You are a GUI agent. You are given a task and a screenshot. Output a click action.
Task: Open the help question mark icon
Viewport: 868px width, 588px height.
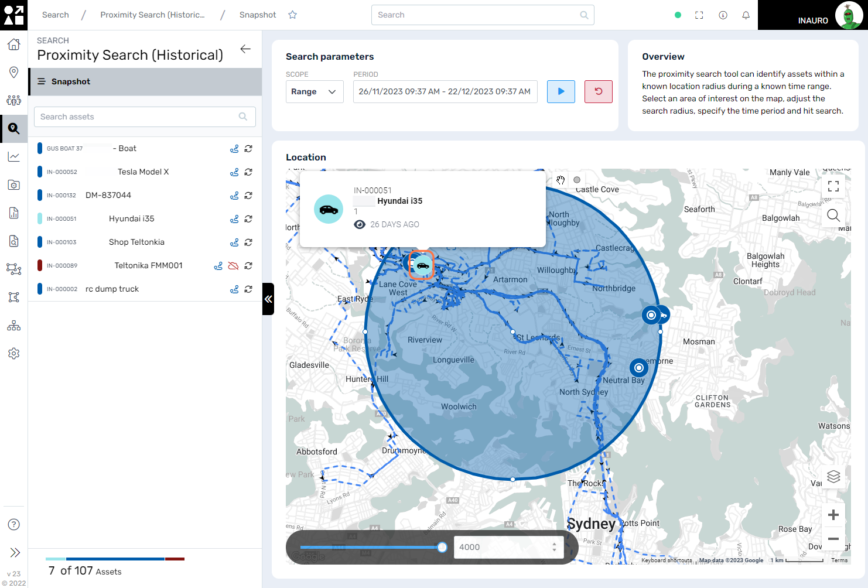[x=13, y=525]
